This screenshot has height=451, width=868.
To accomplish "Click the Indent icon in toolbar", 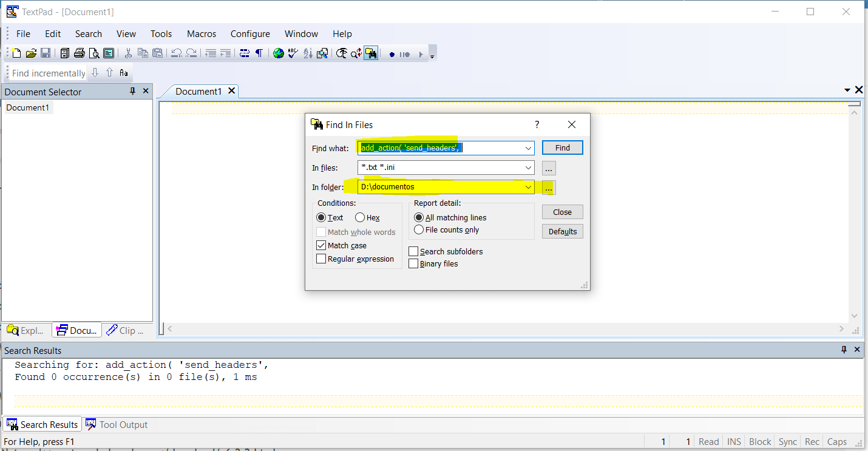I will coord(225,53).
